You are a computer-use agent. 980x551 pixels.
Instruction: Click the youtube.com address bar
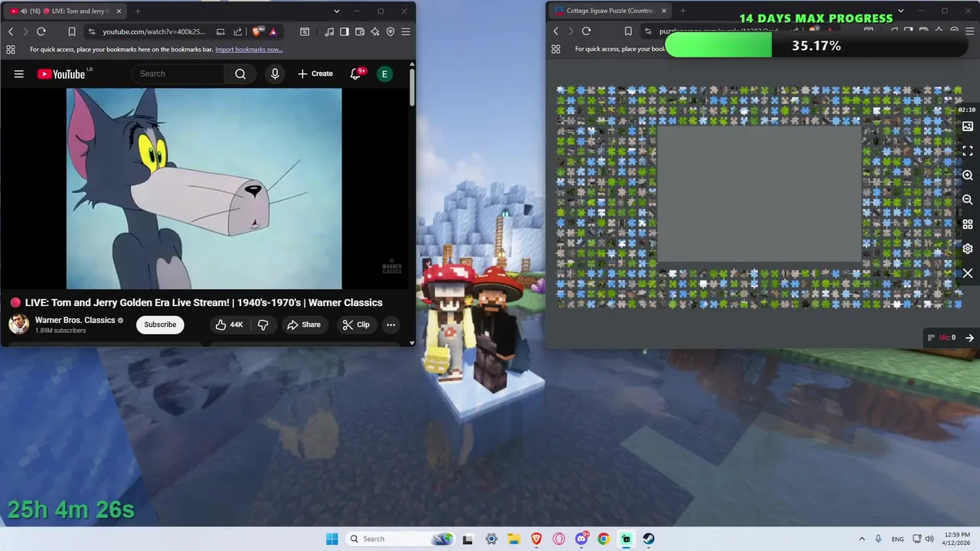[154, 31]
